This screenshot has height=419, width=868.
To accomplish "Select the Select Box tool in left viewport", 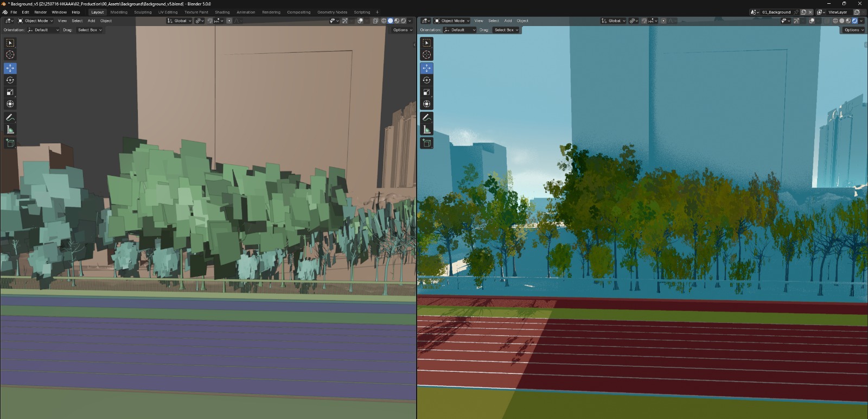I will [10, 43].
